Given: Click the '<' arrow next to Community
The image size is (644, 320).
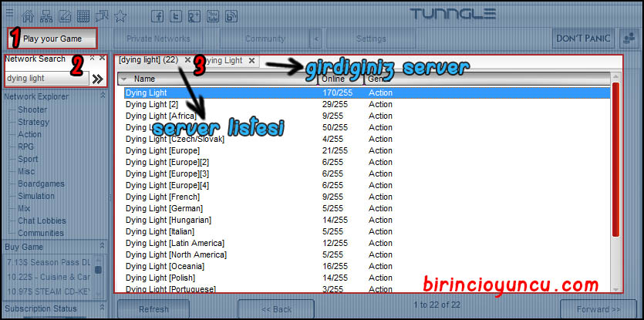Looking at the screenshot, I should (x=316, y=39).
